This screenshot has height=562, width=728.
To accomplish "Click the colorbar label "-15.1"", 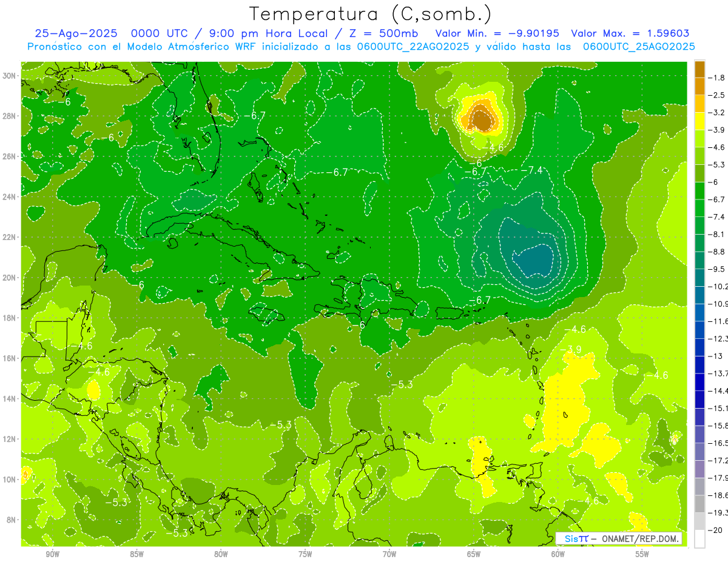I will (718, 408).
